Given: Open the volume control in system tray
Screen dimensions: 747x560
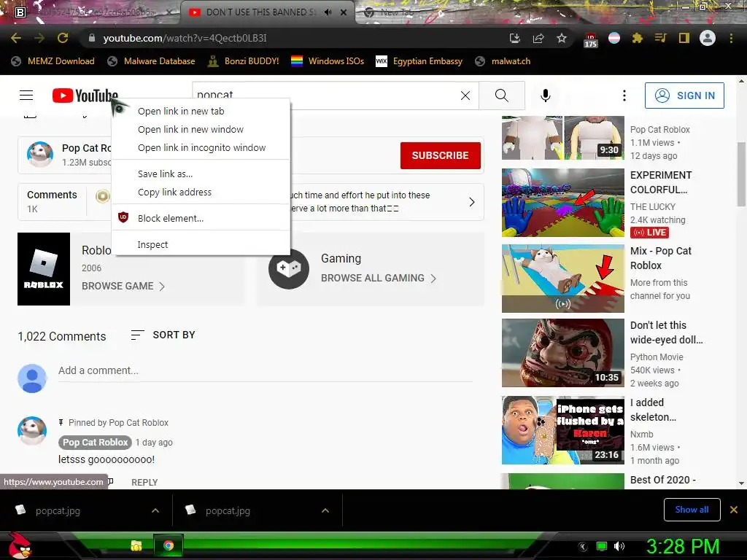Looking at the screenshot, I should pos(619,546).
